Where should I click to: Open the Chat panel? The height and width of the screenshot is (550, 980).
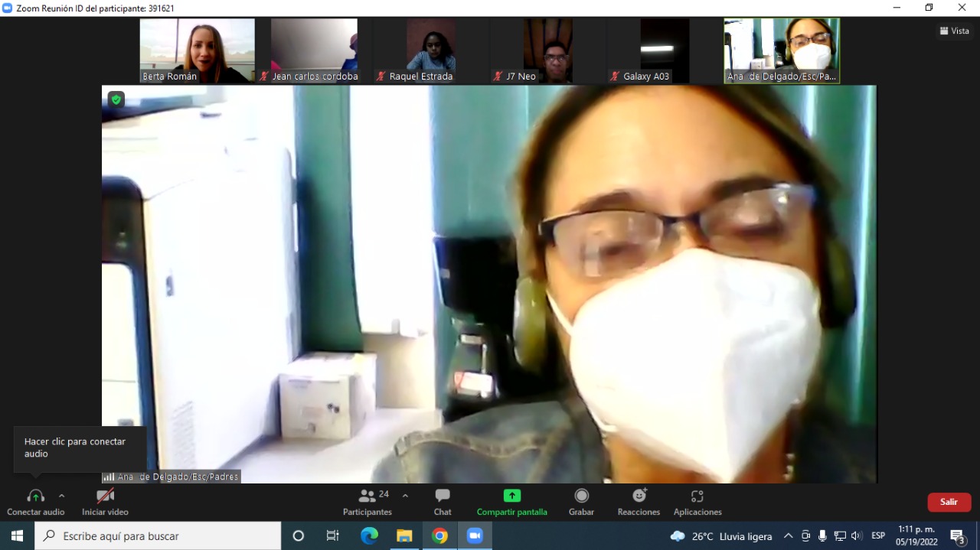coord(443,502)
